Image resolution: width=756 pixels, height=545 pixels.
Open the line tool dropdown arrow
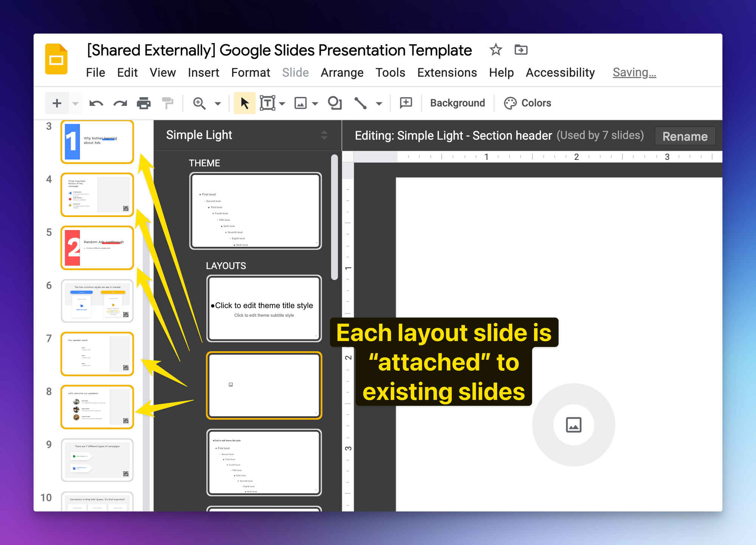(379, 103)
